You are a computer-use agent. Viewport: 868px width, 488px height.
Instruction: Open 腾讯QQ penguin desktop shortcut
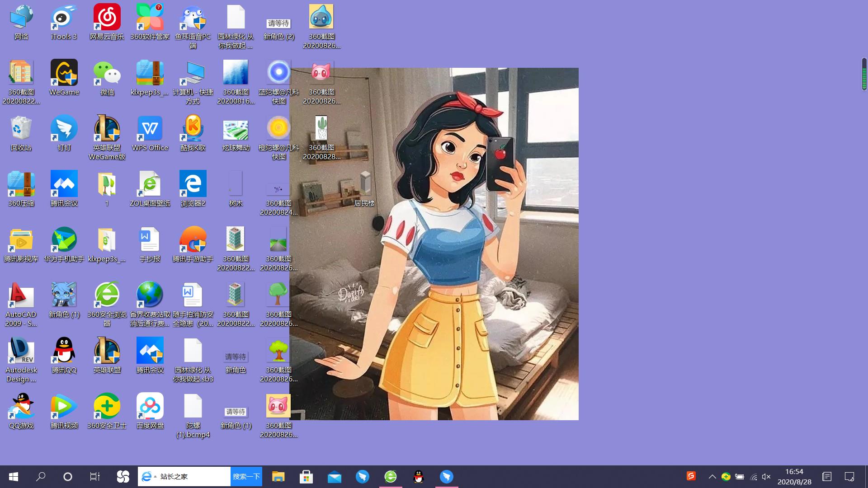tap(64, 356)
